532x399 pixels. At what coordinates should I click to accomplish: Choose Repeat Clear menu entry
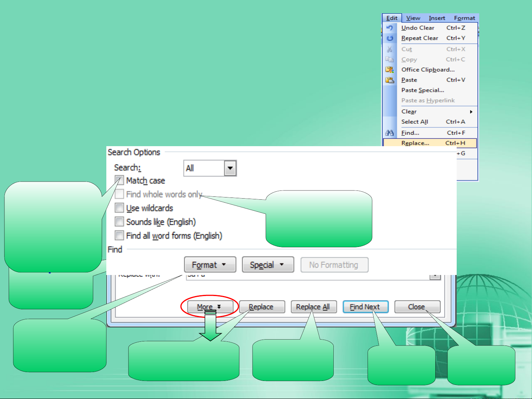pyautogui.click(x=430, y=38)
